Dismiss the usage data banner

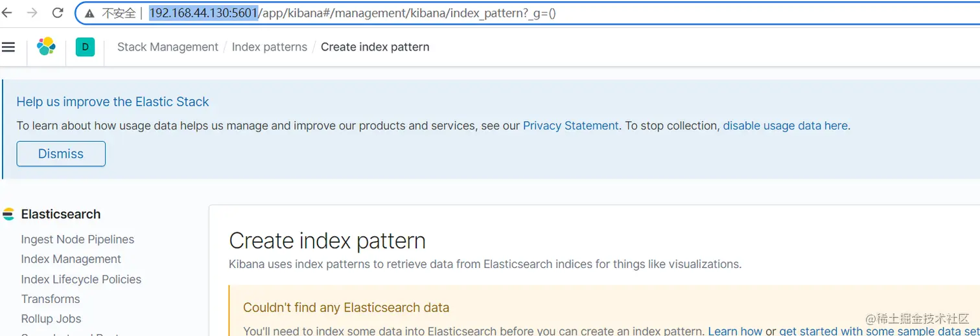coord(61,153)
